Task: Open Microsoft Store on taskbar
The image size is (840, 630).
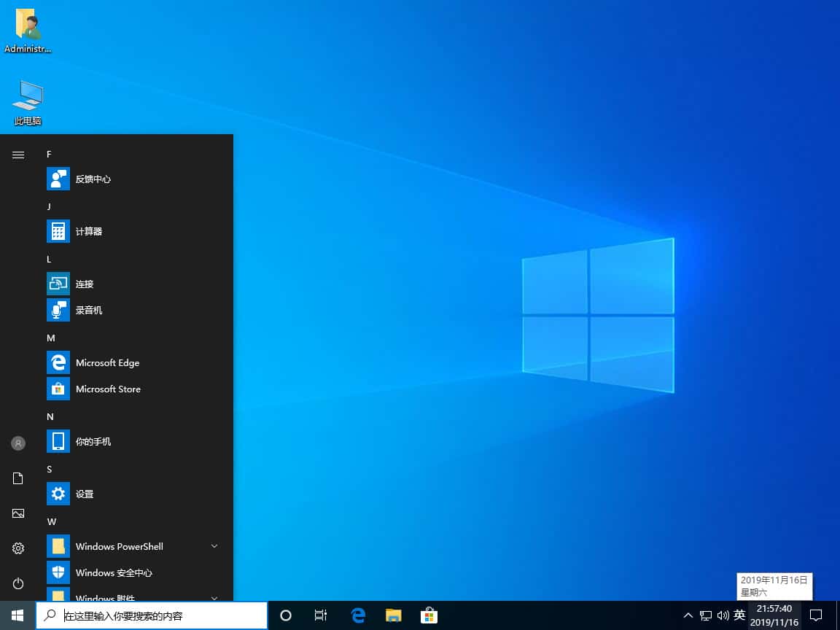Action: (x=429, y=615)
